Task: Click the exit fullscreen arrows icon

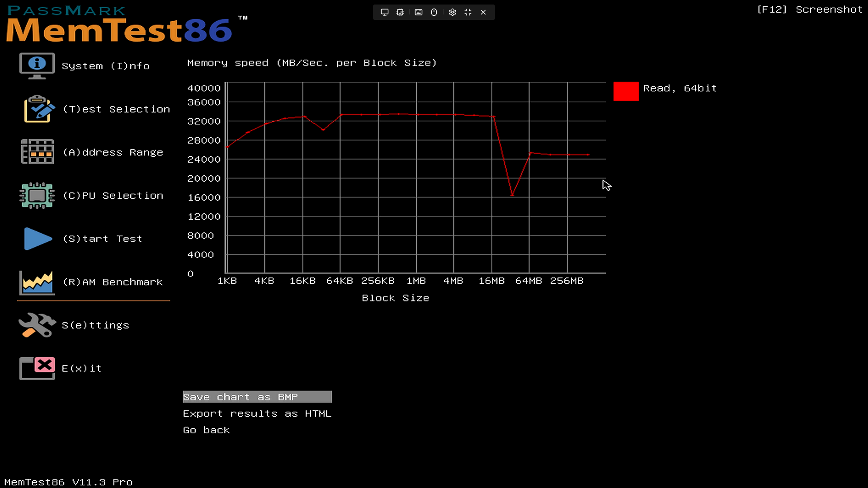Action: (468, 12)
